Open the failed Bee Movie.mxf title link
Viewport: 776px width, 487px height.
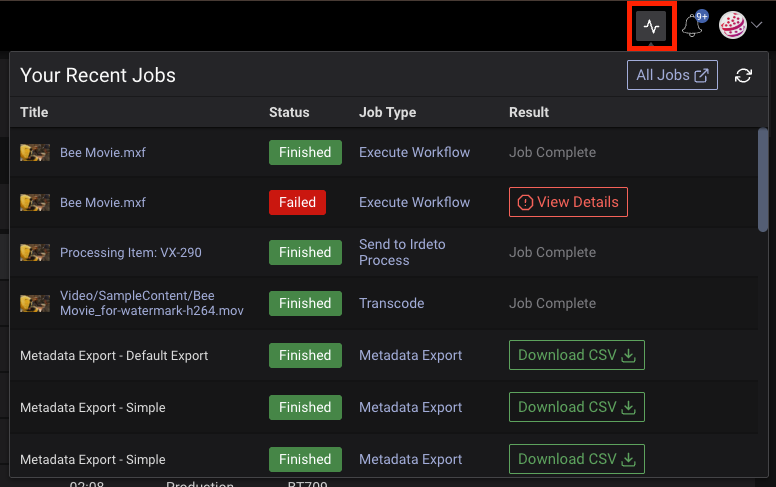(103, 203)
